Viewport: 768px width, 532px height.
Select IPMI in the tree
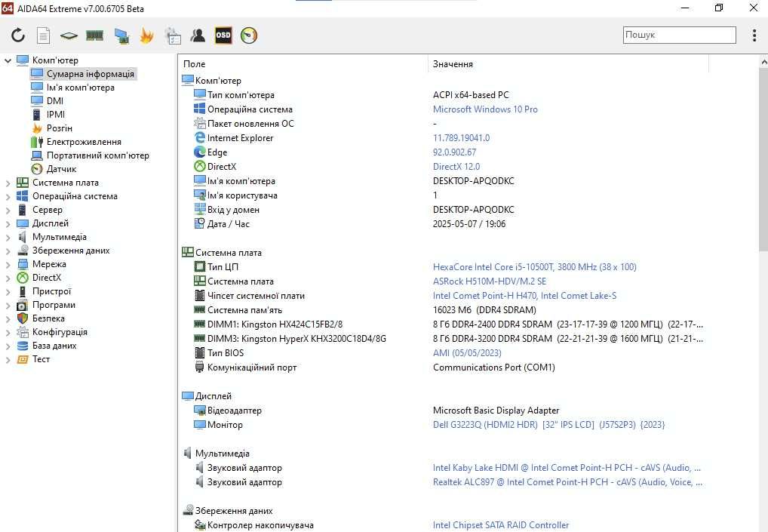55,115
